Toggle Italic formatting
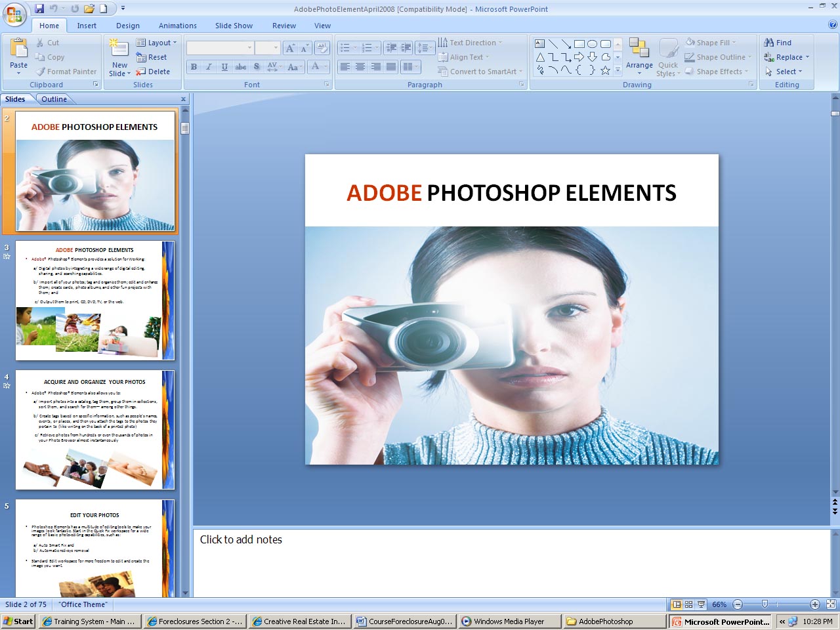Screen dimensions: 840x630 pos(209,67)
